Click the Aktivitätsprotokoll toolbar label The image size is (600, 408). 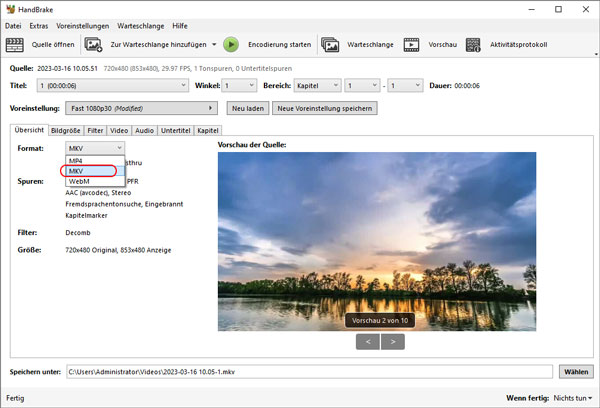point(518,45)
